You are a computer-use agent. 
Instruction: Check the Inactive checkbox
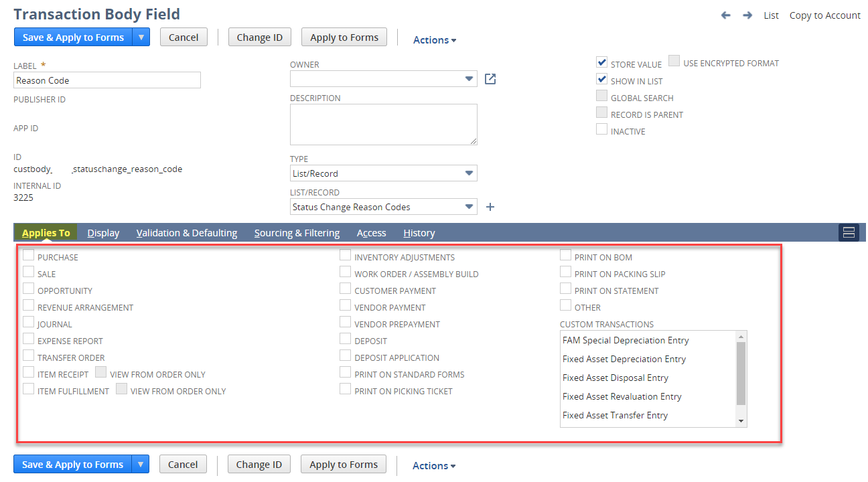click(601, 129)
